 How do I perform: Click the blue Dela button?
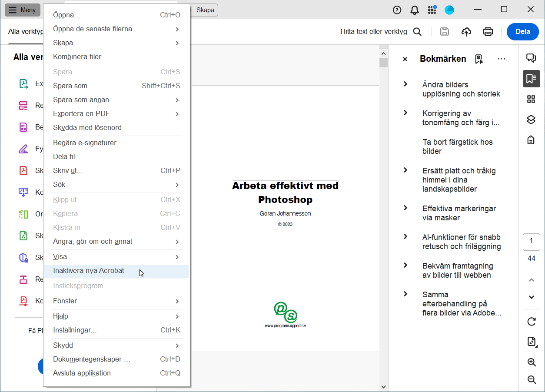tap(522, 32)
